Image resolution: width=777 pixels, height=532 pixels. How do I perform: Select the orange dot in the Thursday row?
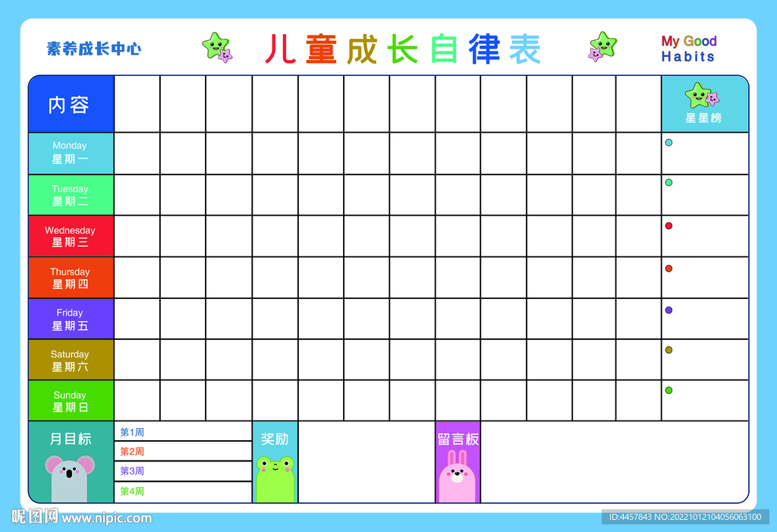668,268
